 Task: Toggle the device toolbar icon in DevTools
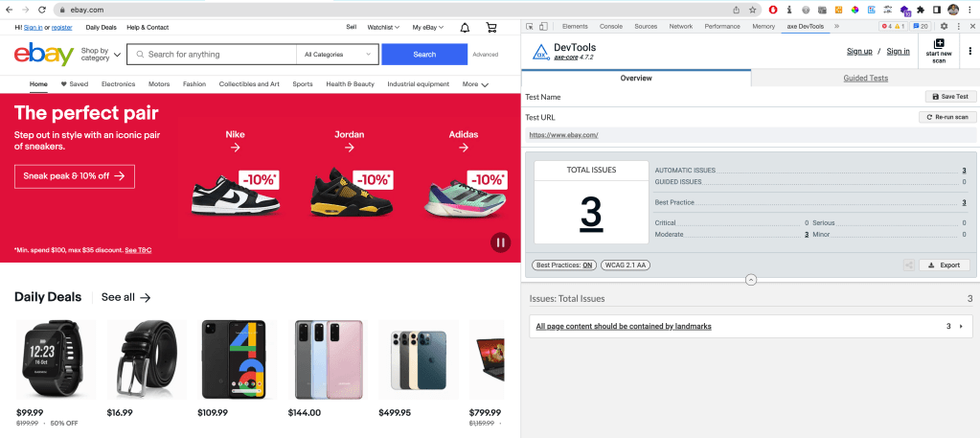point(544,26)
